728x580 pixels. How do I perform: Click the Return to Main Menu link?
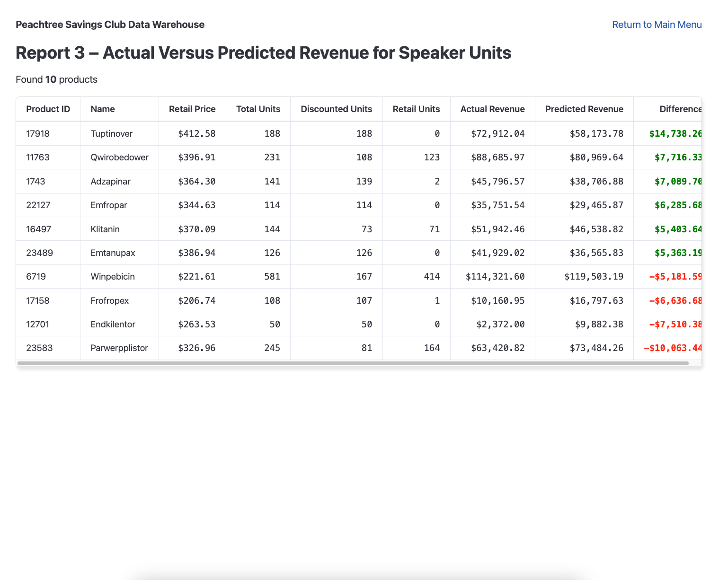657,24
